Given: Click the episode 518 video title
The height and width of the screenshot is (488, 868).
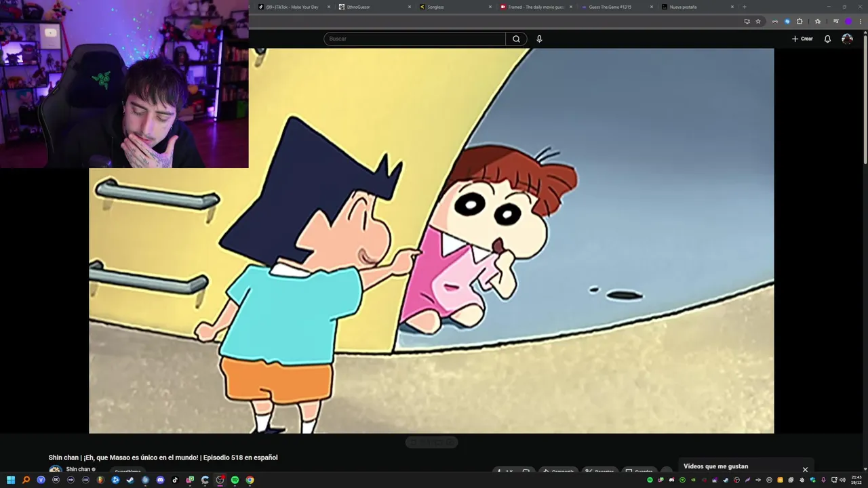Looking at the screenshot, I should point(163,457).
